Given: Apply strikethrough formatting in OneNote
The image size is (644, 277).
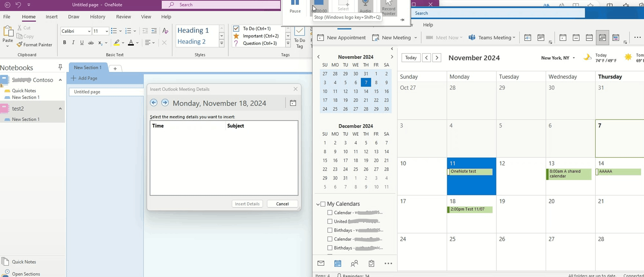Looking at the screenshot, I should 91,43.
